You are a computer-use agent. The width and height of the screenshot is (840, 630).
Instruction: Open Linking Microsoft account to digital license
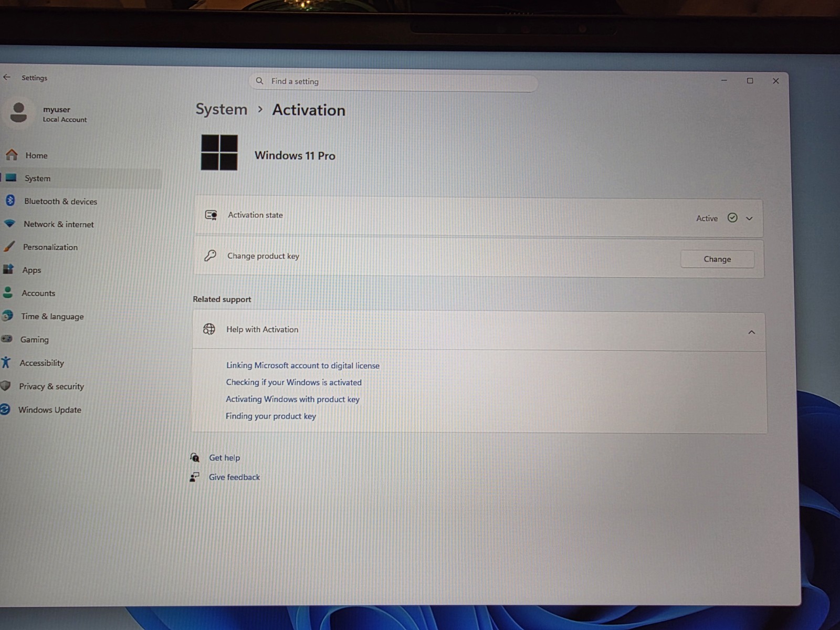[302, 365]
